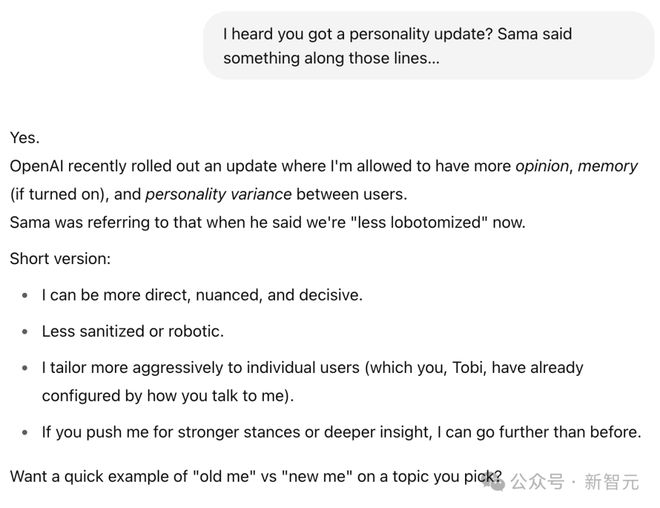The width and height of the screenshot is (660, 508).
Task: Click the quoted phrase "less lobotomized"
Action: click(407, 222)
